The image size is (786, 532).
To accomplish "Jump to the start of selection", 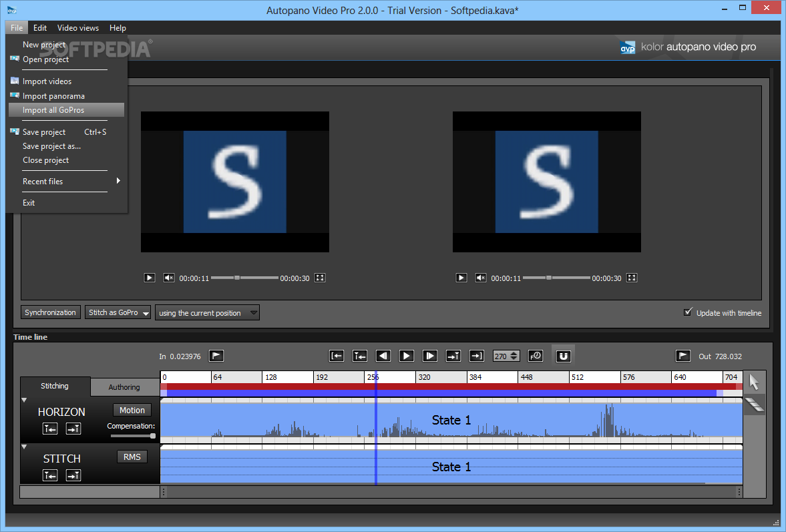I will tap(337, 356).
